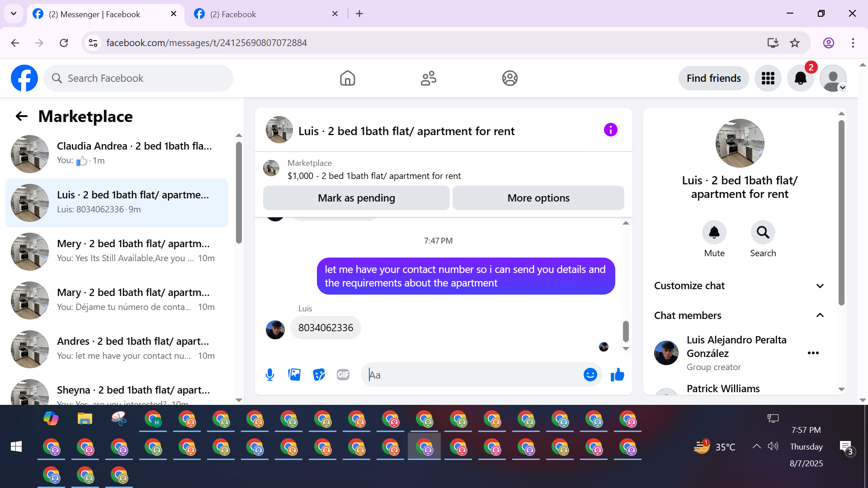Expand the Customize chat section
The image size is (868, 488).
(x=740, y=286)
